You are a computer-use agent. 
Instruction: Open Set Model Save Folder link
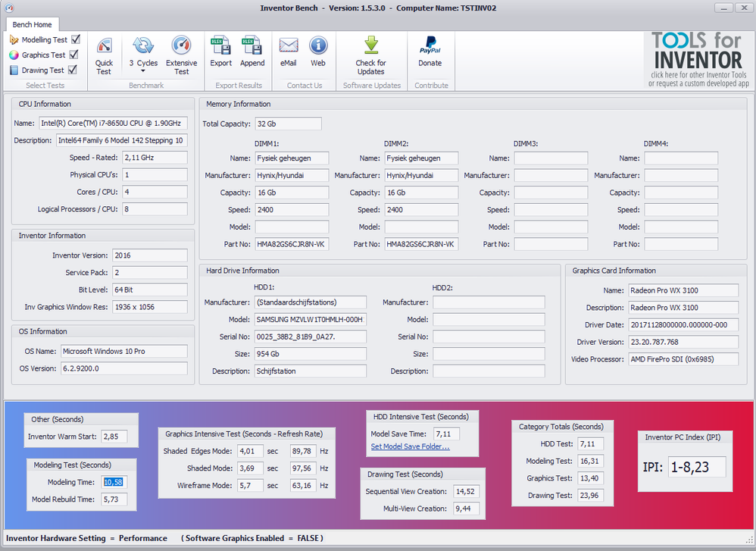(410, 446)
